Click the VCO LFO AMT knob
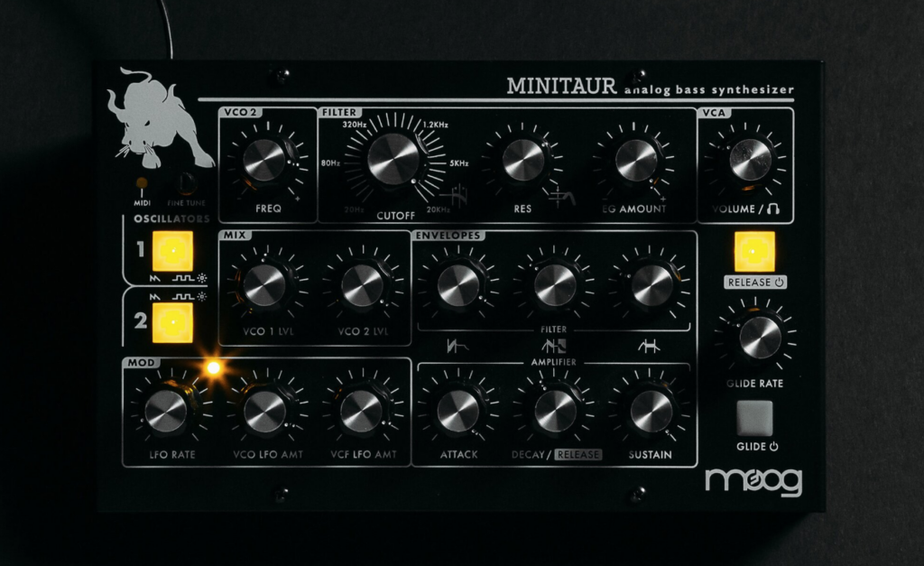The image size is (924, 566). pos(264,411)
